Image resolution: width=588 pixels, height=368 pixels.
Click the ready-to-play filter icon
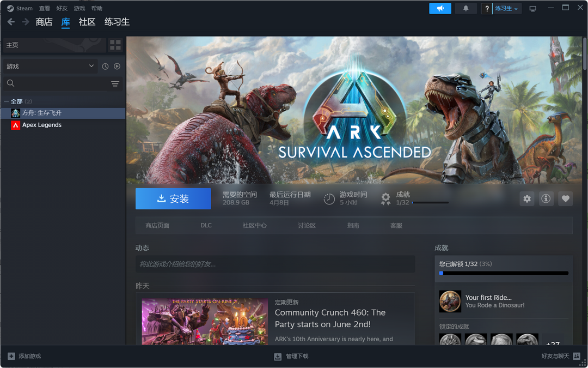click(117, 66)
